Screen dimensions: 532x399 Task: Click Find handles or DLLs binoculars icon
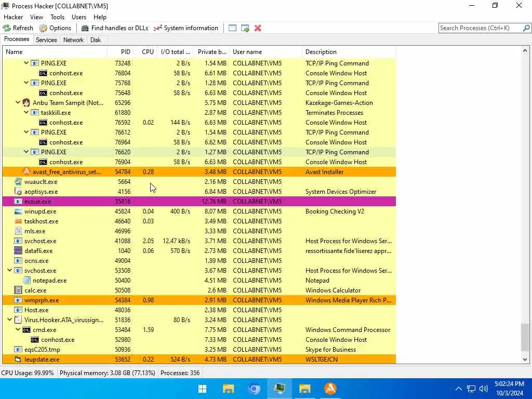click(x=85, y=28)
